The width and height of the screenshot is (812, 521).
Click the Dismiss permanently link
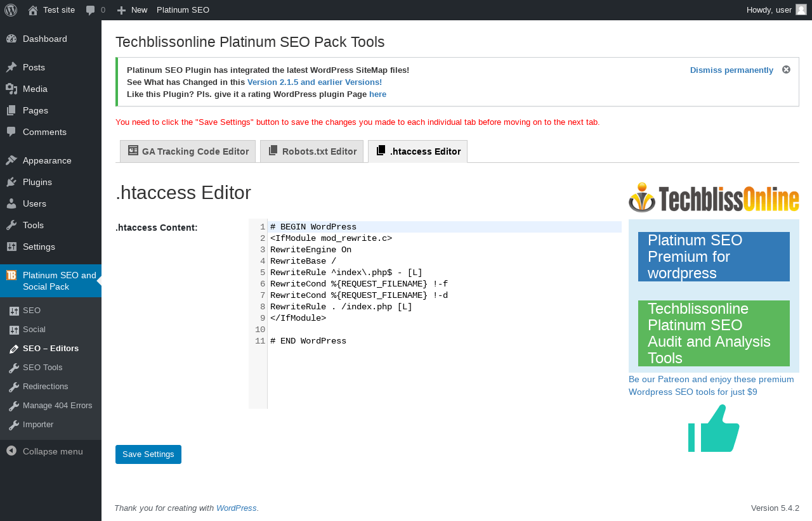pos(731,70)
